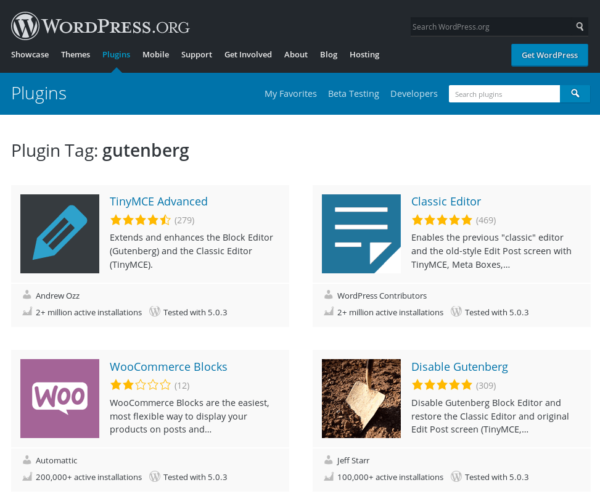Open the Hosting page

click(x=364, y=55)
